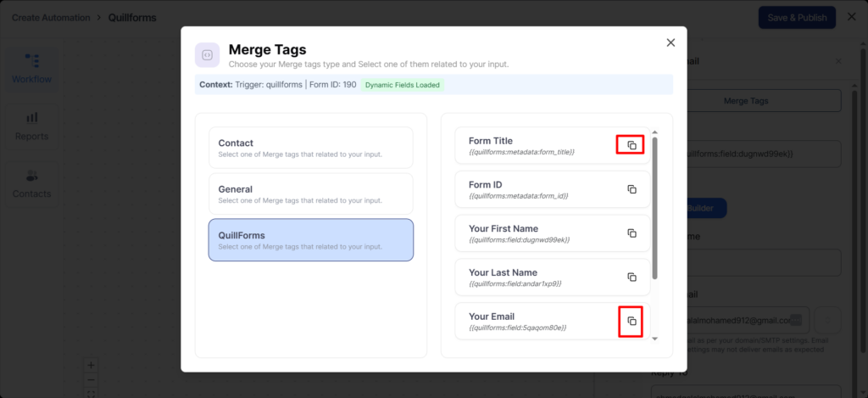Open the Workflow sidebar icon
The image size is (868, 398).
(31, 68)
